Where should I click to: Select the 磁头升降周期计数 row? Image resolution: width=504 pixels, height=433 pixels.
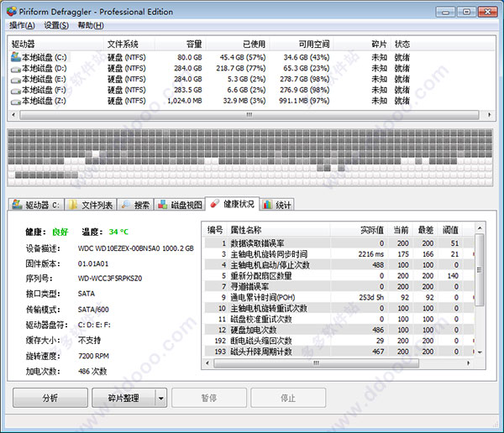coord(339,352)
